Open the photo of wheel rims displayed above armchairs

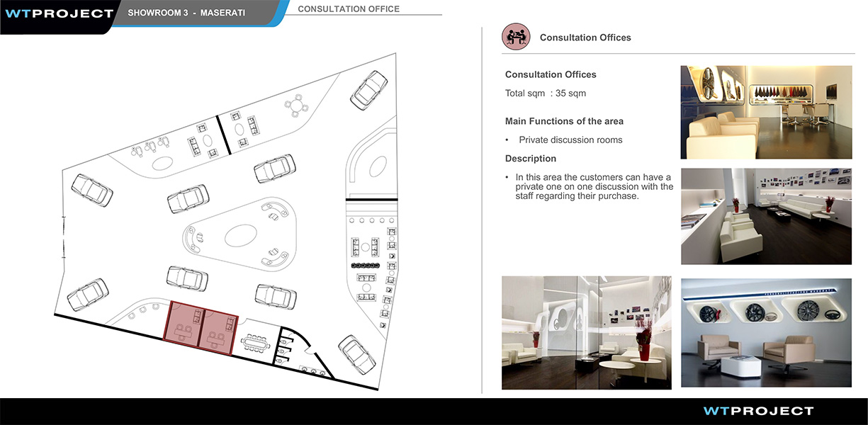(766, 333)
